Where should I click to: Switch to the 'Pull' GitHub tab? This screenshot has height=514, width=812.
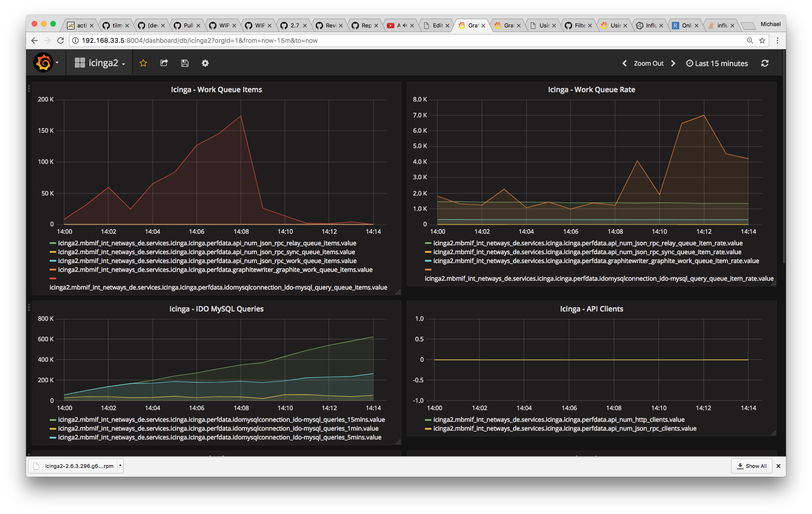[187, 26]
